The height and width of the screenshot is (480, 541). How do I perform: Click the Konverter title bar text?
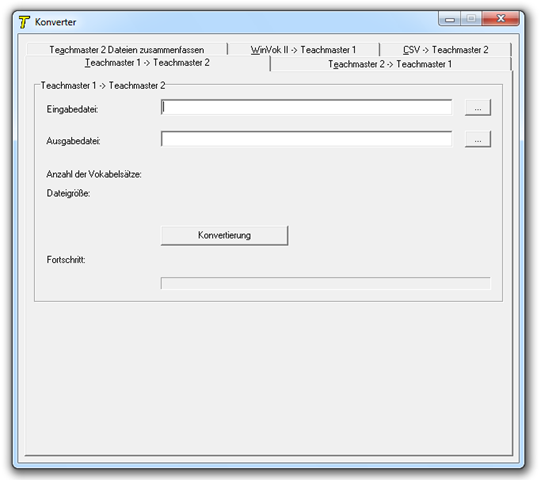pos(56,22)
